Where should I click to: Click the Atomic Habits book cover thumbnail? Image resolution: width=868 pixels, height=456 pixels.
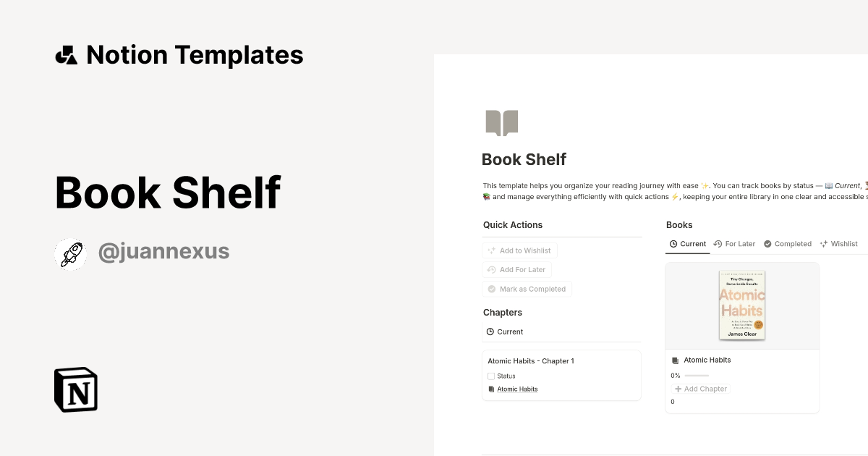coord(742,305)
